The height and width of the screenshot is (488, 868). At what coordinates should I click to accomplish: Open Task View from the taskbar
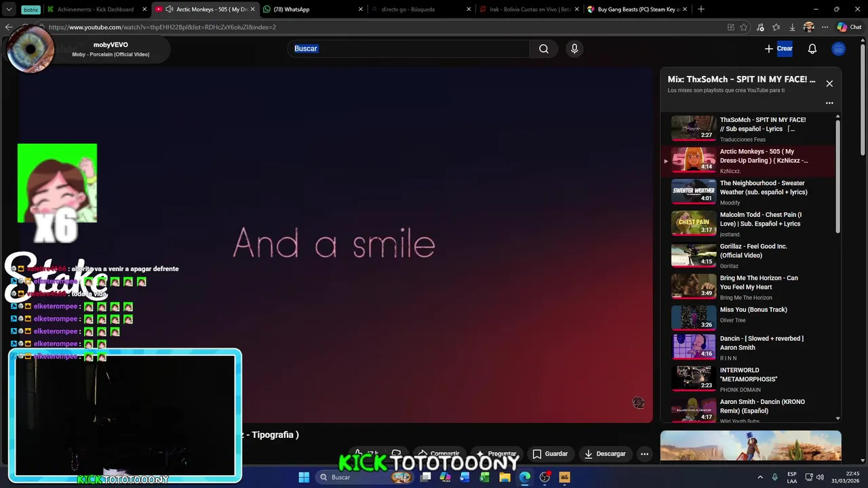(426, 477)
